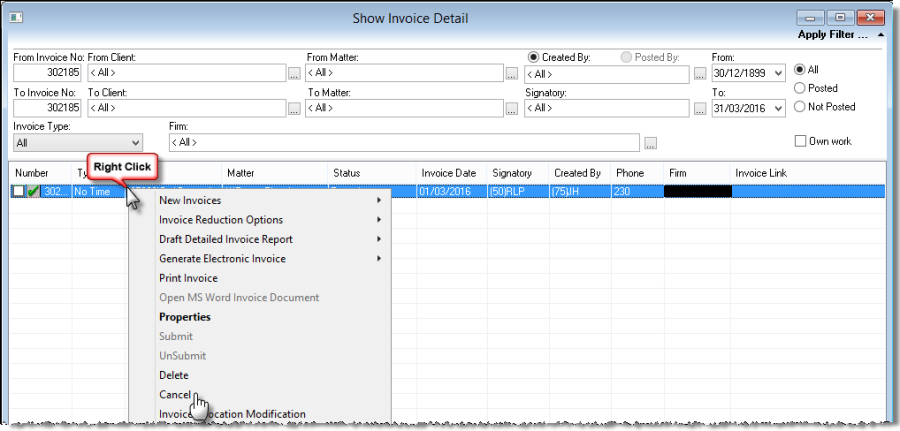Viewport: 900px width, 431px height.
Task: Open Firm browse ellipsis button
Action: click(650, 143)
